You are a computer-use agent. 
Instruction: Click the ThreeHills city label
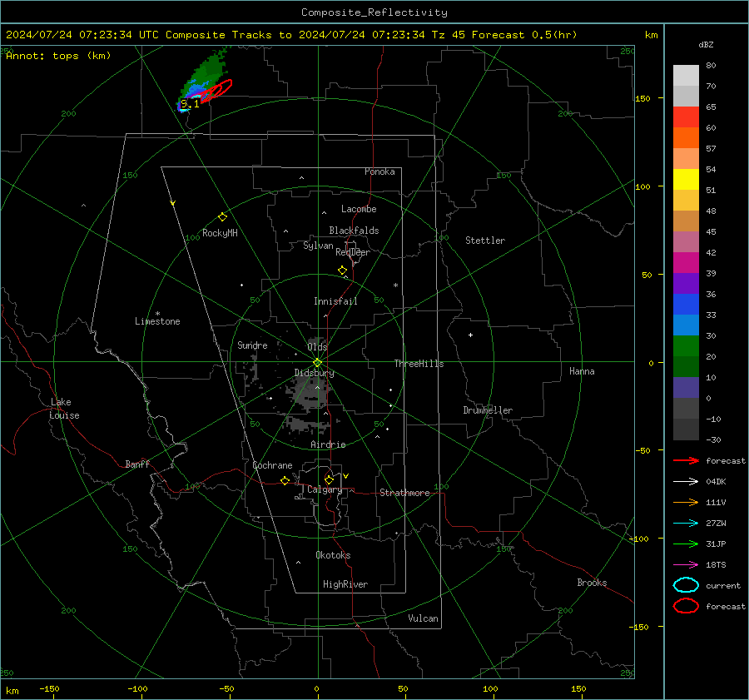tap(419, 364)
